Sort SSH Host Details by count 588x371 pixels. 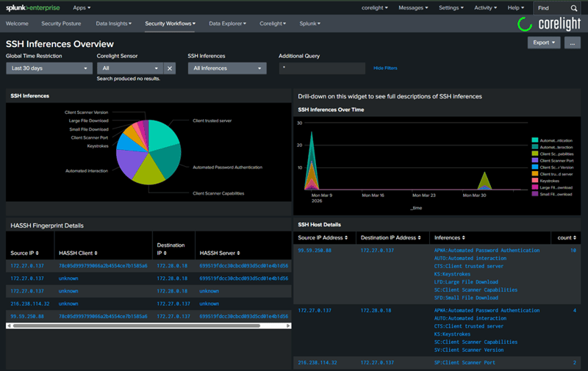[565, 238]
